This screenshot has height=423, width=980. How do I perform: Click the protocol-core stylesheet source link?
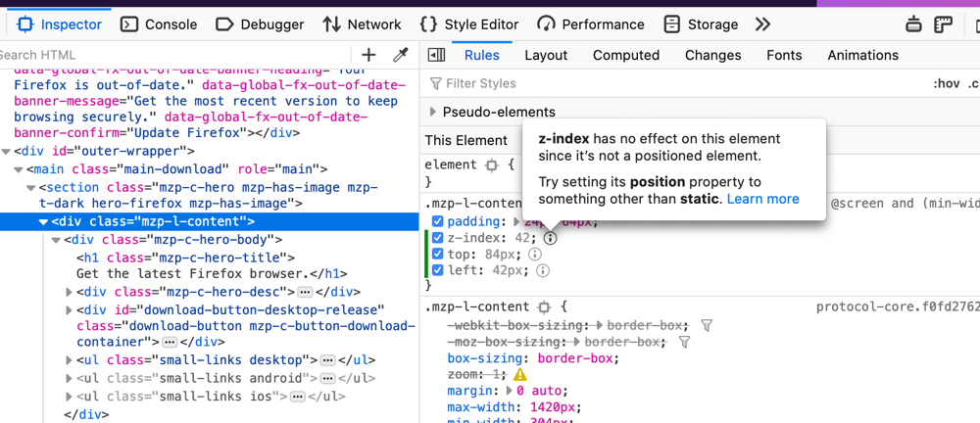click(898, 306)
